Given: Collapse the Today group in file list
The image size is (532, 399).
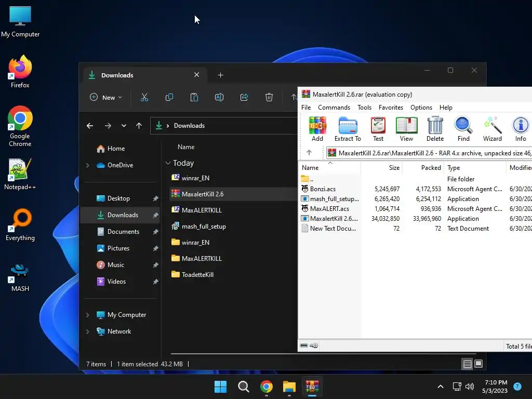Looking at the screenshot, I should 168,163.
